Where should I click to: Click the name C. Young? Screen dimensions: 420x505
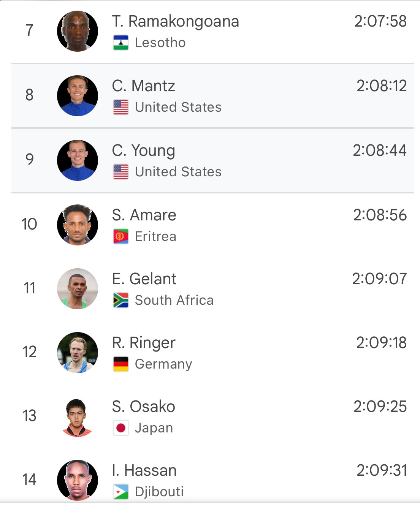(143, 150)
